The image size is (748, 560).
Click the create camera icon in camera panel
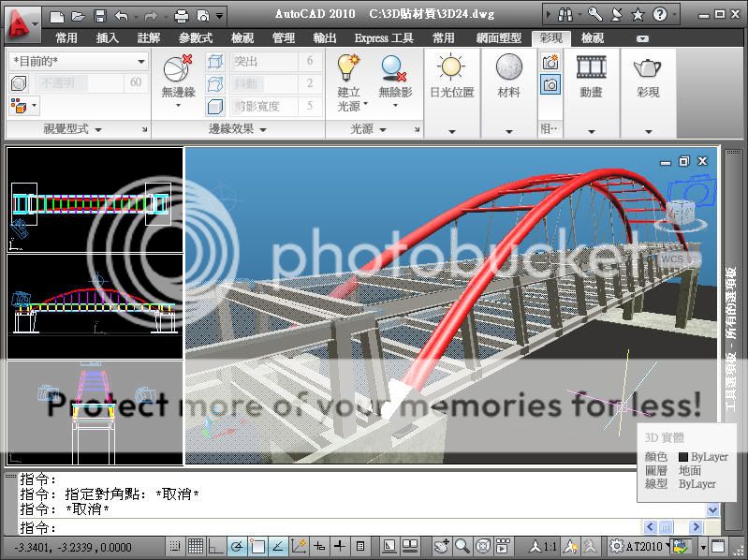(550, 62)
